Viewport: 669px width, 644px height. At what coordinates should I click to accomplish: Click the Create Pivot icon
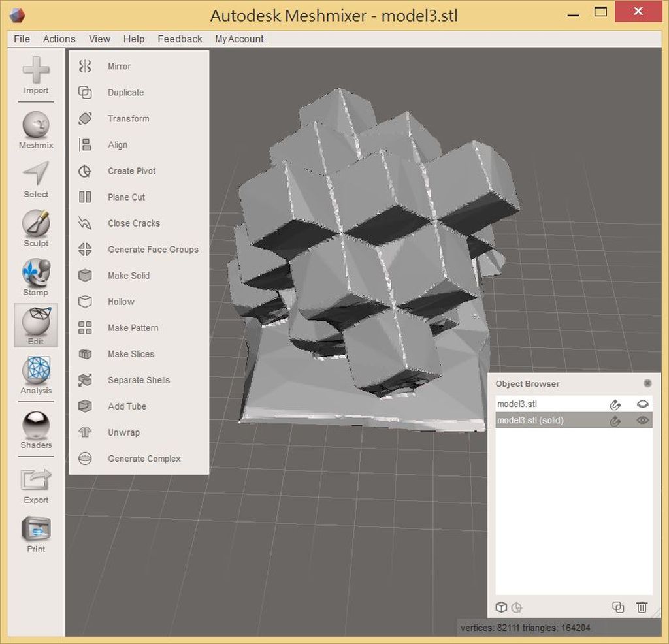(85, 171)
